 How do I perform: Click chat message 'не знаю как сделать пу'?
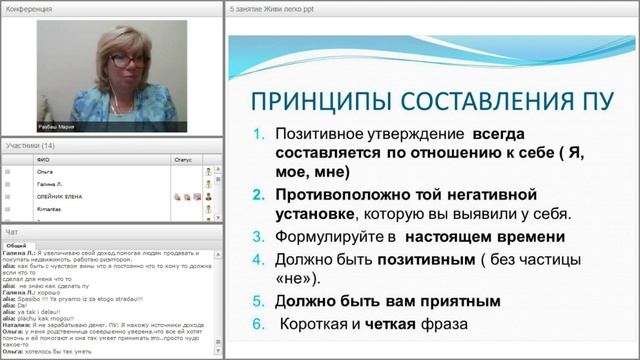click(54, 286)
